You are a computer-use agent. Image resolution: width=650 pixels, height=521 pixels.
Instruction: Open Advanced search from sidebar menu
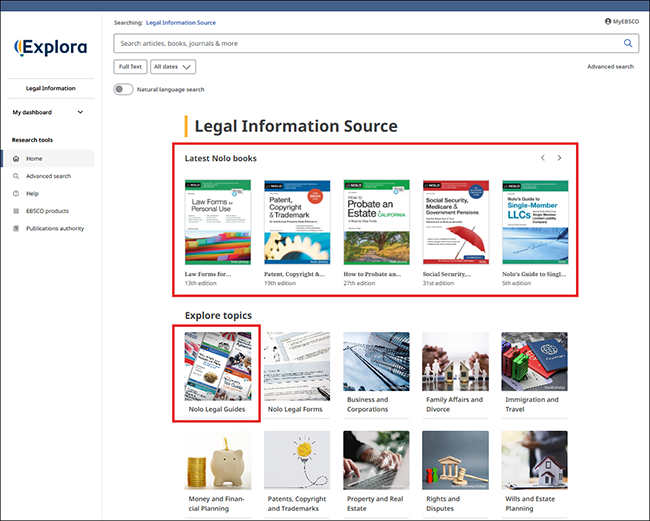tap(49, 176)
